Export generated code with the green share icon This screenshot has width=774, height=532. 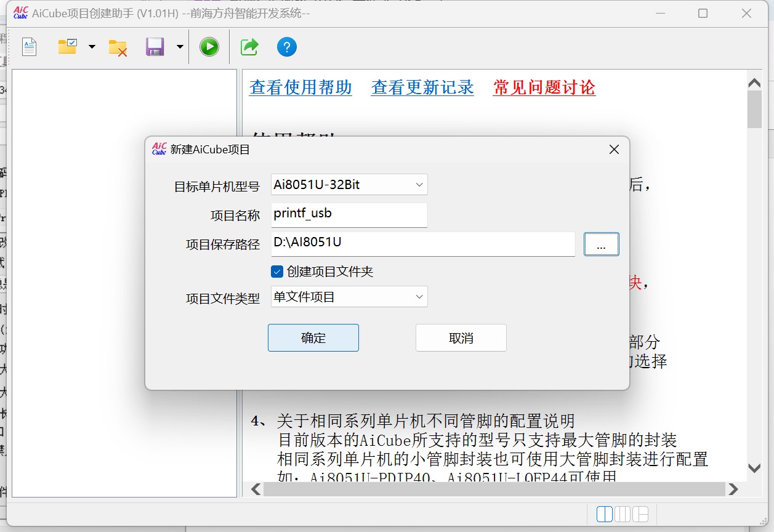(249, 46)
